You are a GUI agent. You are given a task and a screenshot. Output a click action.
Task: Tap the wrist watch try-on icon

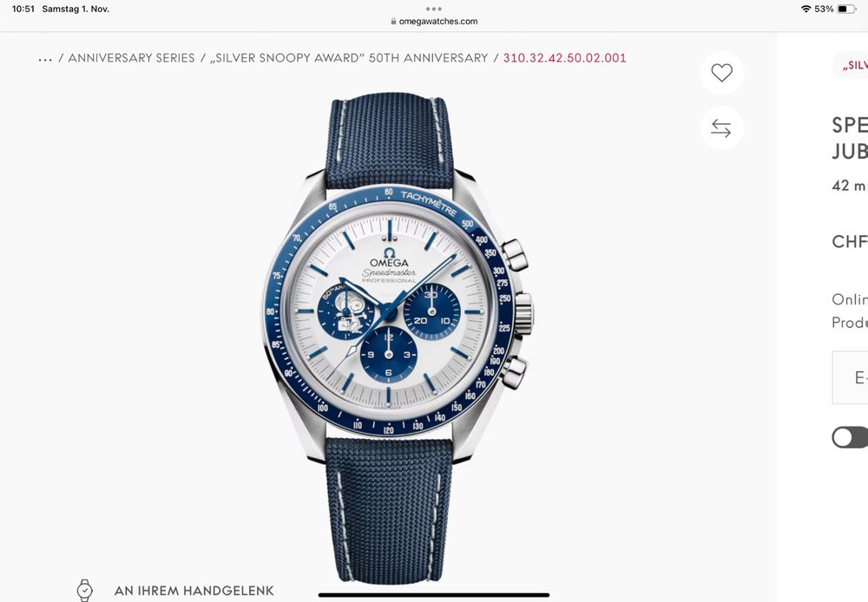85,590
